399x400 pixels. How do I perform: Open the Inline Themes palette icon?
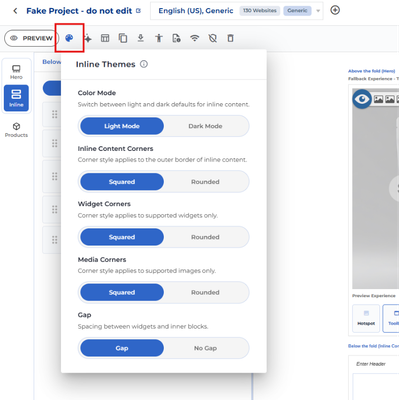pyautogui.click(x=69, y=38)
